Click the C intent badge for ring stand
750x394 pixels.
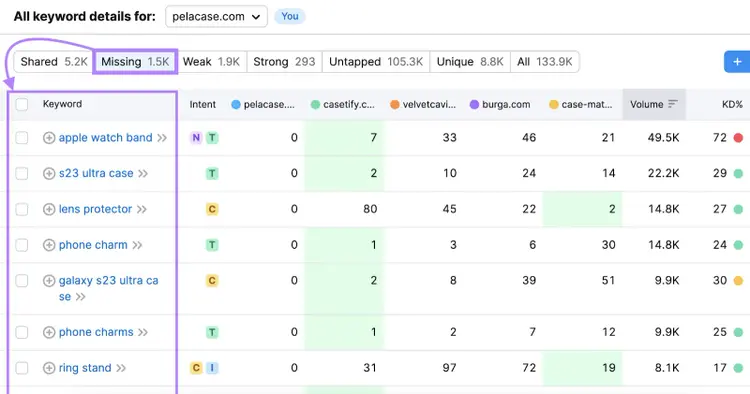[196, 368]
